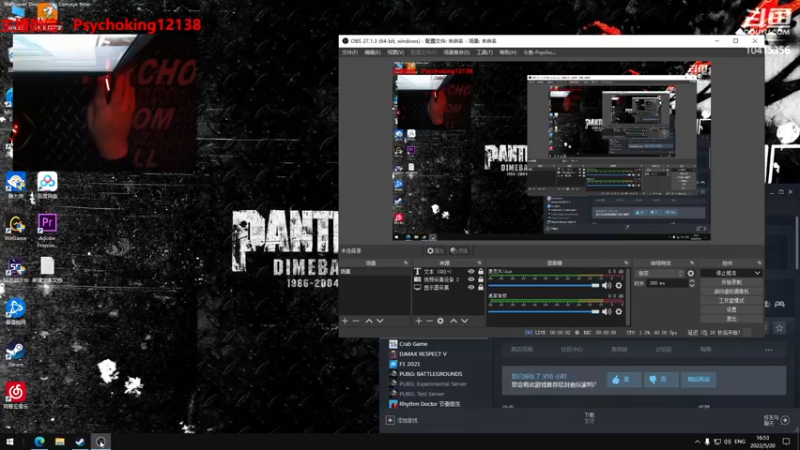
Task: Toggle the lock on video capture device 2
Action: click(x=481, y=279)
